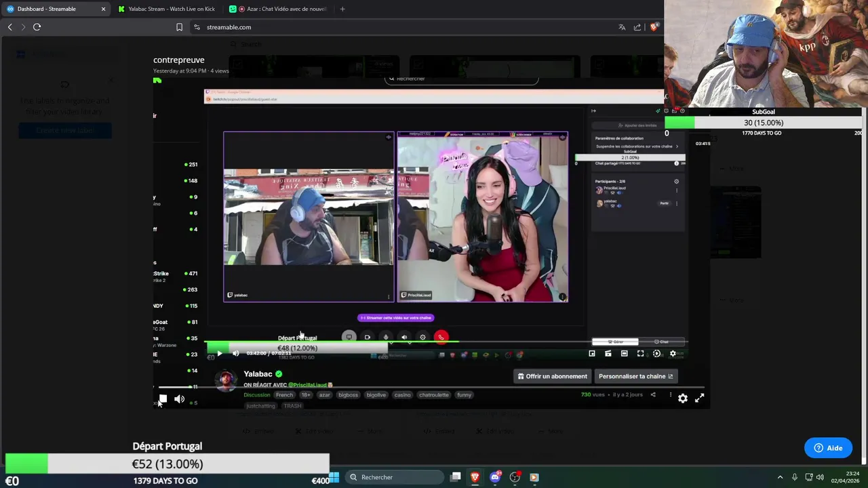Open participants settings gear in collaboration panel
The image size is (868, 488).
pyautogui.click(x=676, y=182)
